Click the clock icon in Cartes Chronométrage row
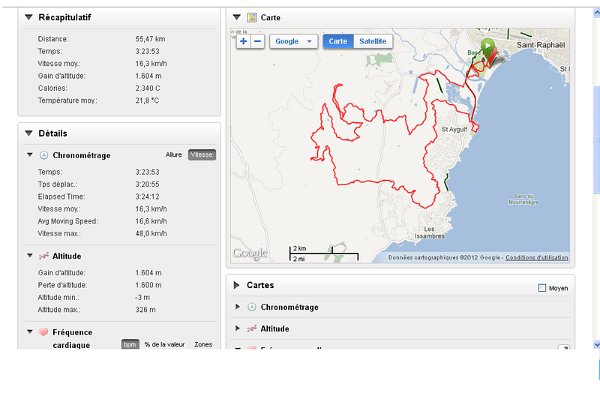This screenshot has width=600, height=420. click(251, 307)
